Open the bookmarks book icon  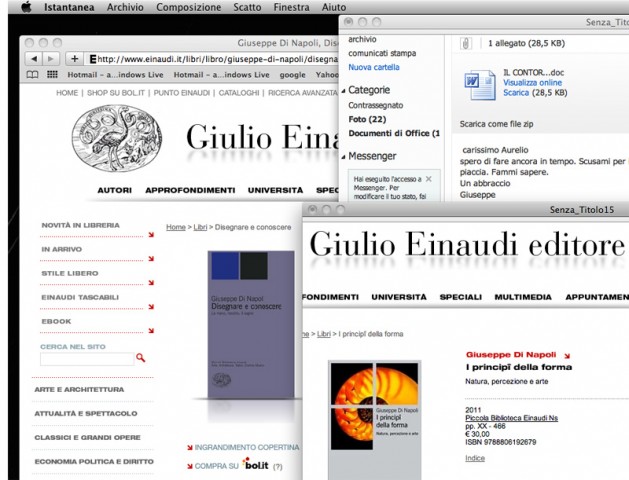click(x=32, y=75)
